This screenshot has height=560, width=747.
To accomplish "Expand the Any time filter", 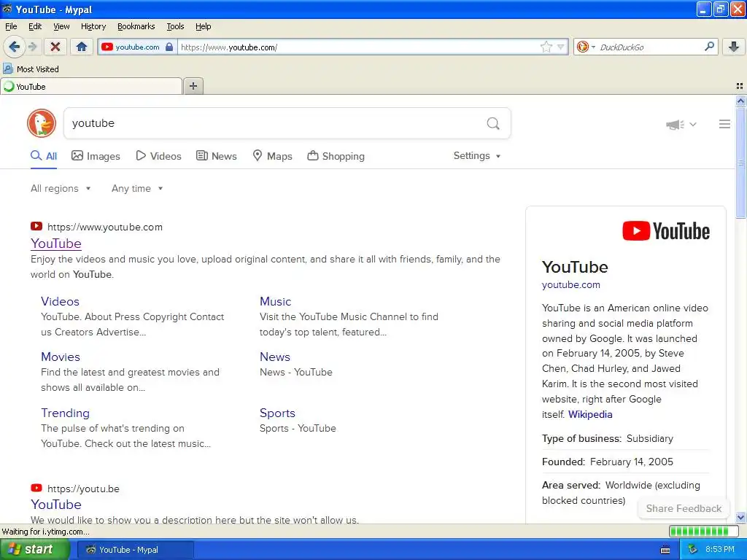I will [137, 189].
